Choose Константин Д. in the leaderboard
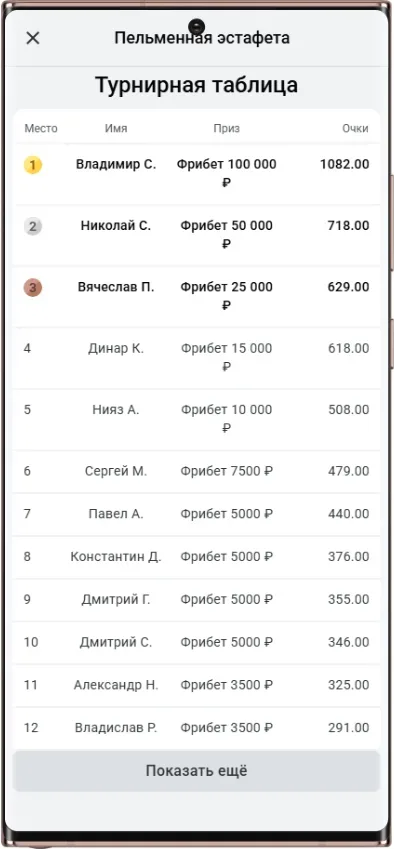Viewport: 394px width, 849px height. [116, 557]
